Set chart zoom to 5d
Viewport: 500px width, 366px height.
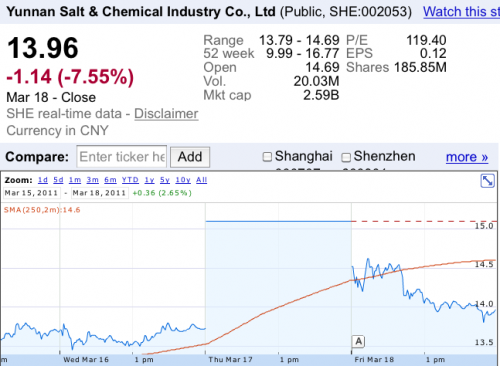pyautogui.click(x=58, y=180)
